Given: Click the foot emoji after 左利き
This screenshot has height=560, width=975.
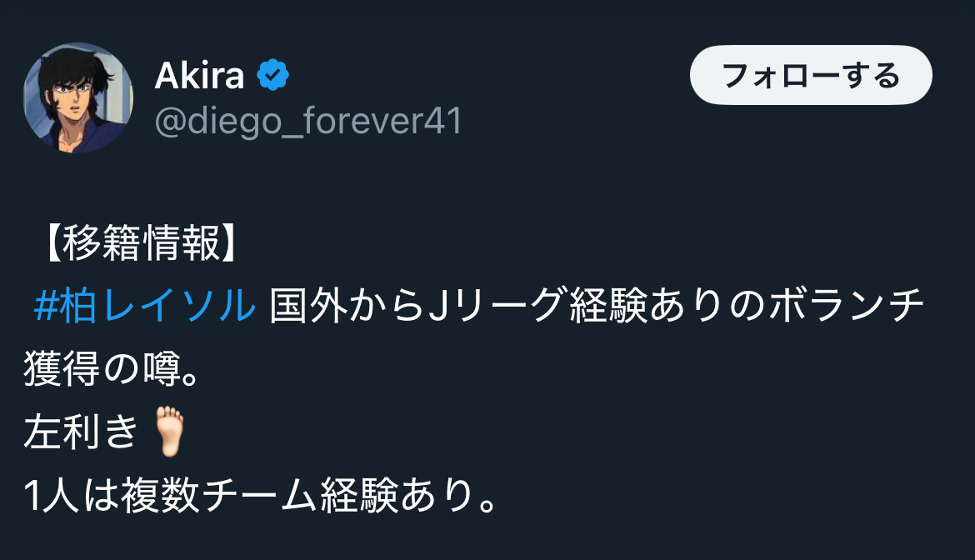Looking at the screenshot, I should coord(169,432).
